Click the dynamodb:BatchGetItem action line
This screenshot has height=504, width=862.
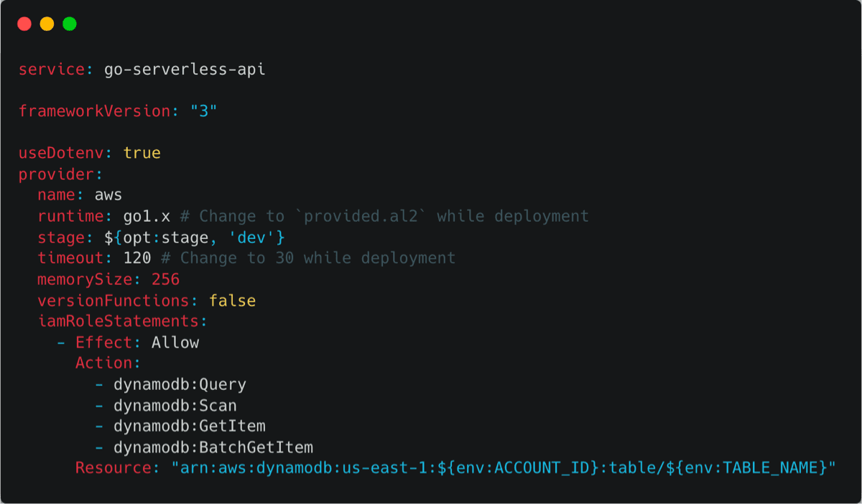[x=213, y=447]
